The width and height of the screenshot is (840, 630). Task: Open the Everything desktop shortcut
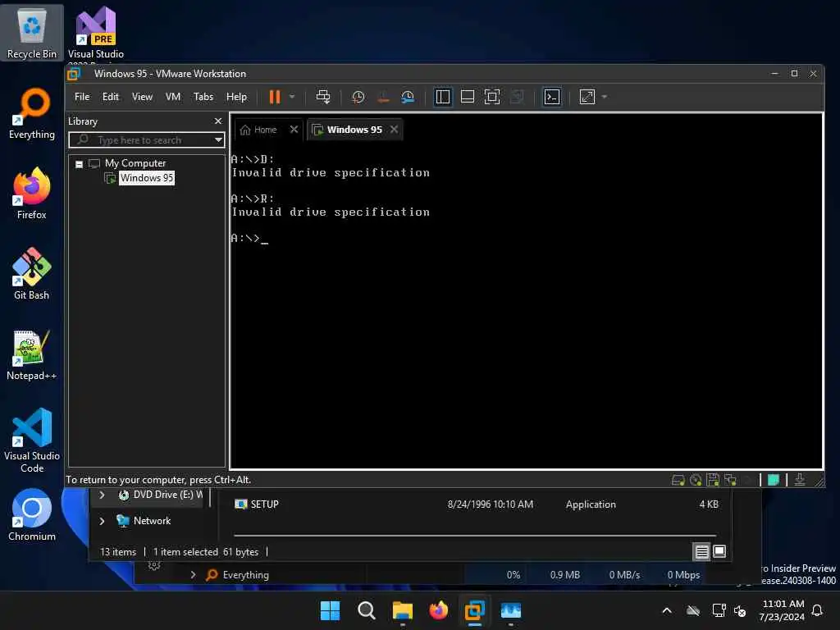32,113
